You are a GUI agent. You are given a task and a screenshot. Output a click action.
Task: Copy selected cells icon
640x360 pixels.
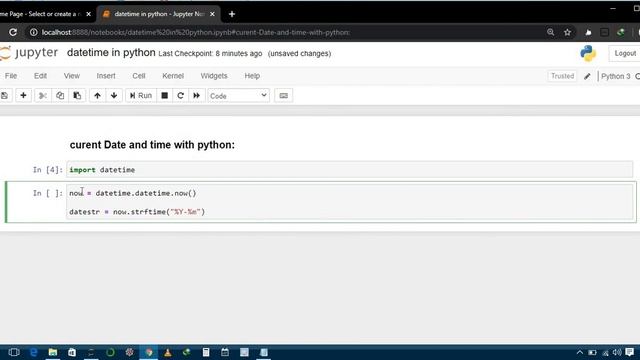tap(60, 96)
